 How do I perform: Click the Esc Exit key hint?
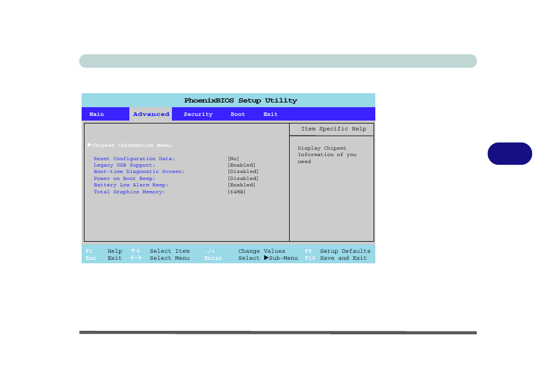point(104,259)
